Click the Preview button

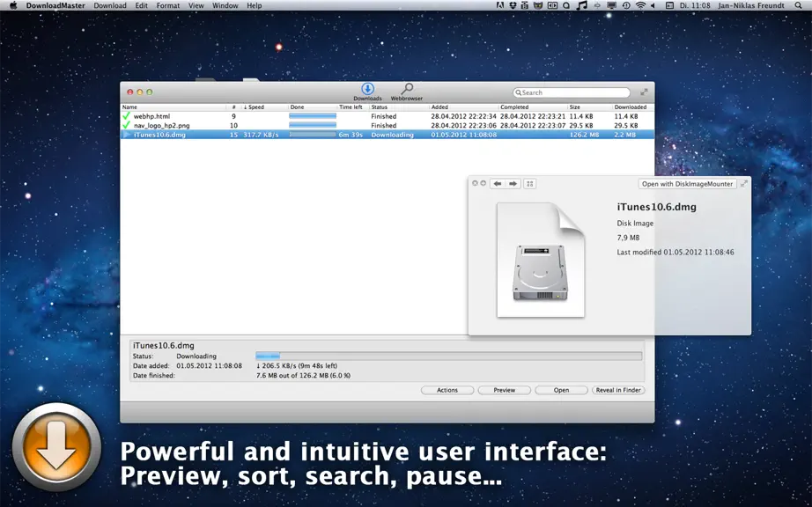[505, 390]
